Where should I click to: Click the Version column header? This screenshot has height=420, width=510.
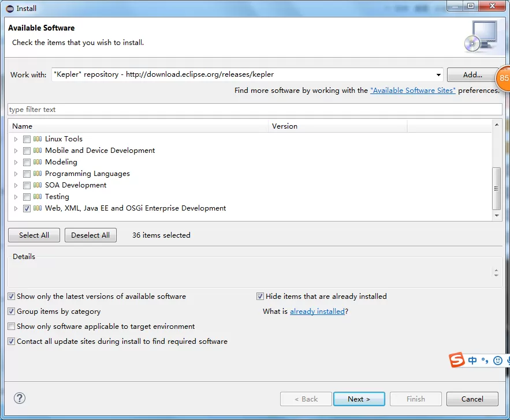[x=338, y=126]
